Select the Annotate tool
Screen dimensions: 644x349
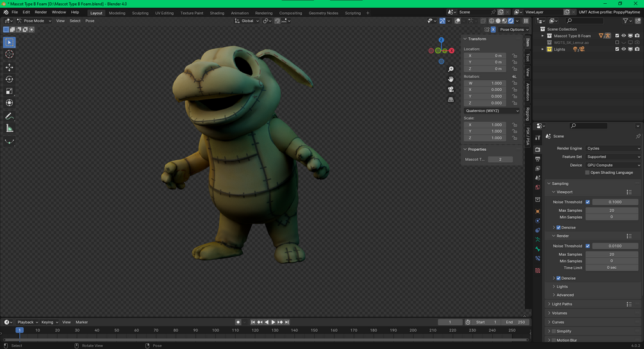point(10,116)
